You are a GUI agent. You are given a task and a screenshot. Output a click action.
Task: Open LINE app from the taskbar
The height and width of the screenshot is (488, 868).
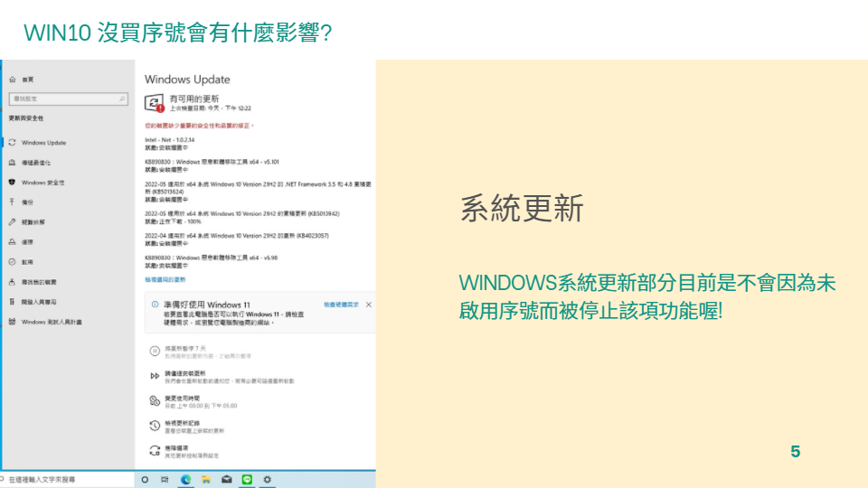247,480
